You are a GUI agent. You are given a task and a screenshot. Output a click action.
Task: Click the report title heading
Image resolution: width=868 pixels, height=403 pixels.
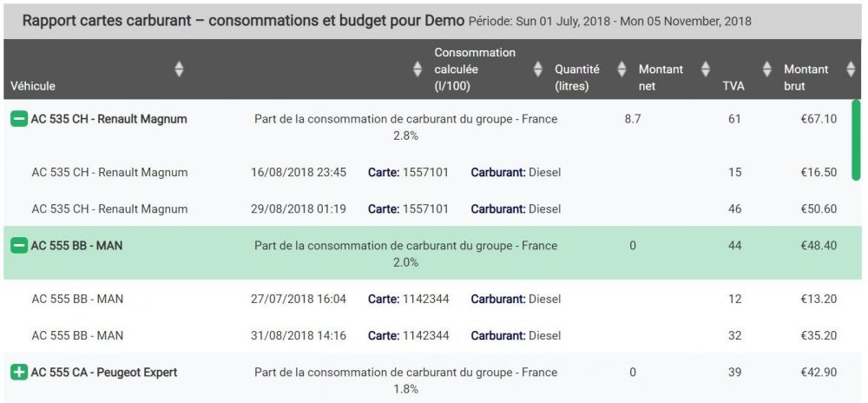click(244, 21)
